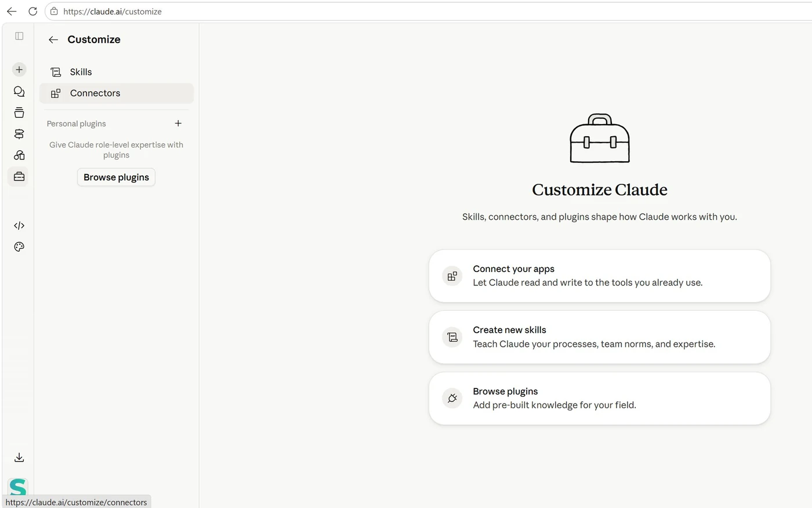Focus the address bar showing claude.ai/customize
812x508 pixels.
point(429,11)
